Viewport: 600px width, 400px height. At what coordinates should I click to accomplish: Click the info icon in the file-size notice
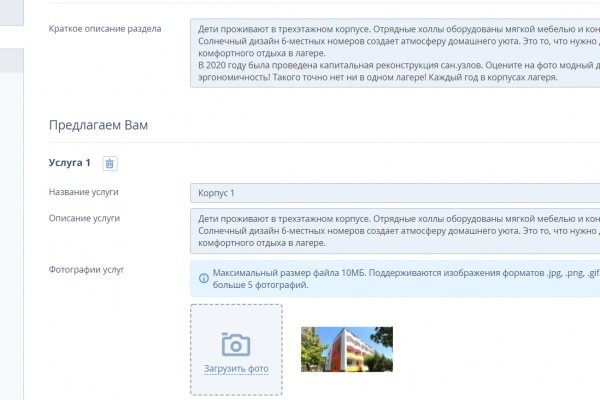pyautogui.click(x=204, y=277)
